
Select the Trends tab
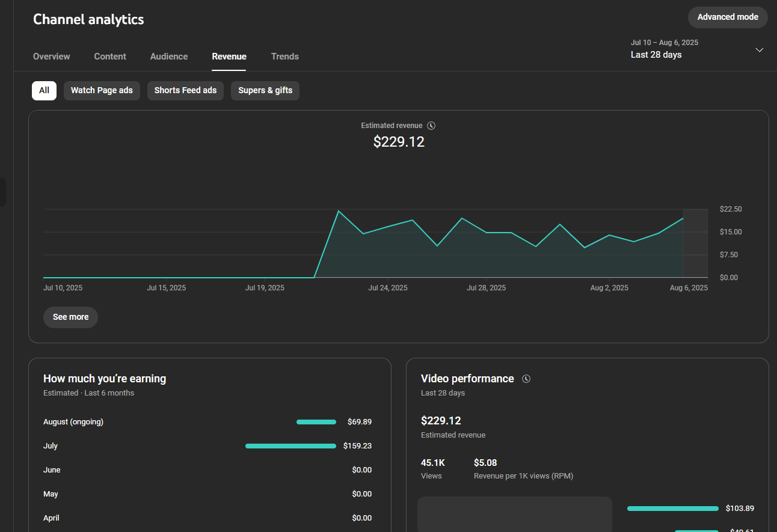pyautogui.click(x=284, y=57)
